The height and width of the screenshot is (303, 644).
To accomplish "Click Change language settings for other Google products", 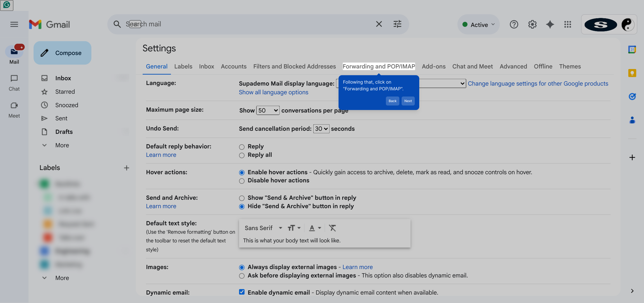I will pyautogui.click(x=538, y=84).
